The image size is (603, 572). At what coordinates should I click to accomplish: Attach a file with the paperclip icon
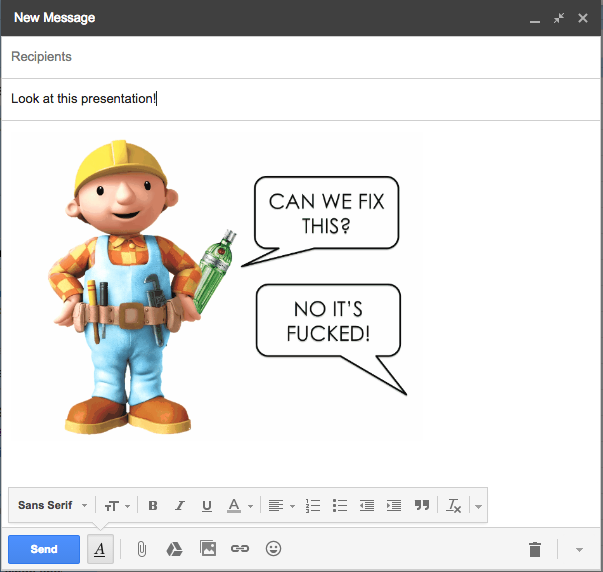142,549
